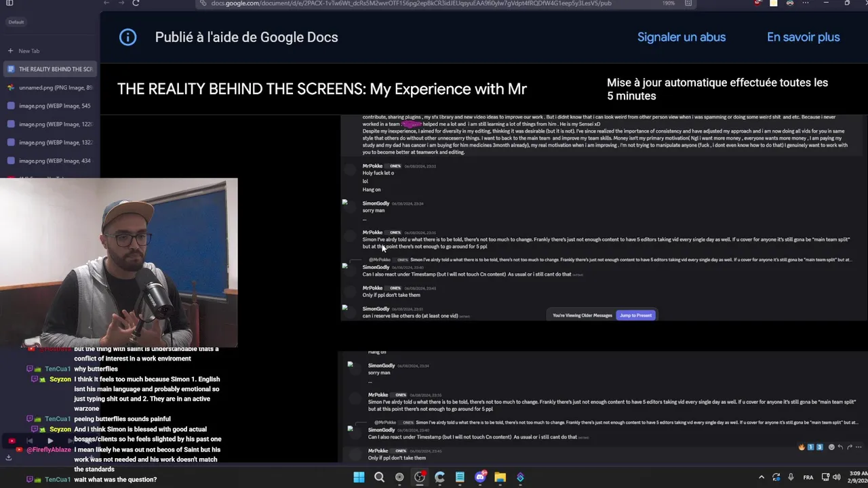Click the play button in media controls overlay
This screenshot has height=488, width=868.
(x=50, y=441)
